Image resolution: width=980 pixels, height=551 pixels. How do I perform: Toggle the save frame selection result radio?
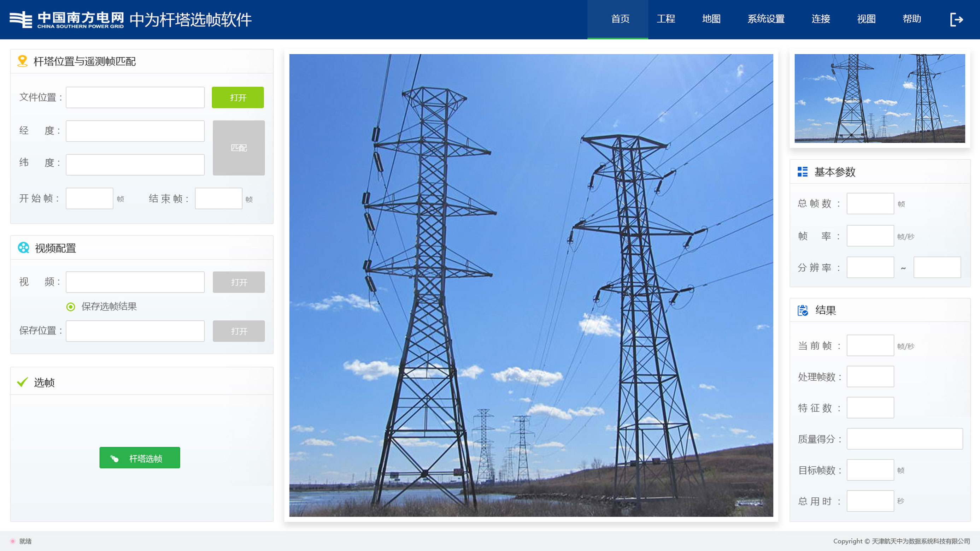(x=71, y=307)
